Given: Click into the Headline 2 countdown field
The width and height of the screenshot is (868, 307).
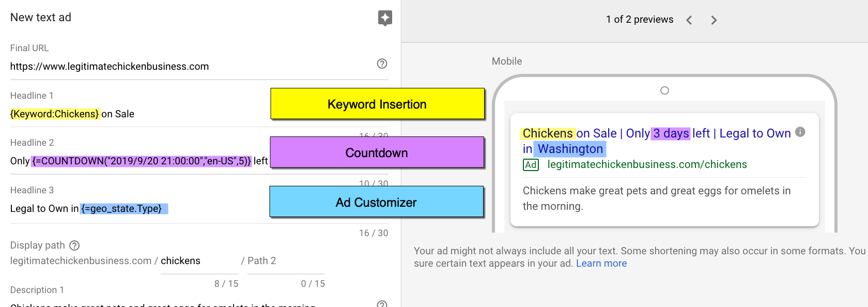Looking at the screenshot, I should [138, 161].
